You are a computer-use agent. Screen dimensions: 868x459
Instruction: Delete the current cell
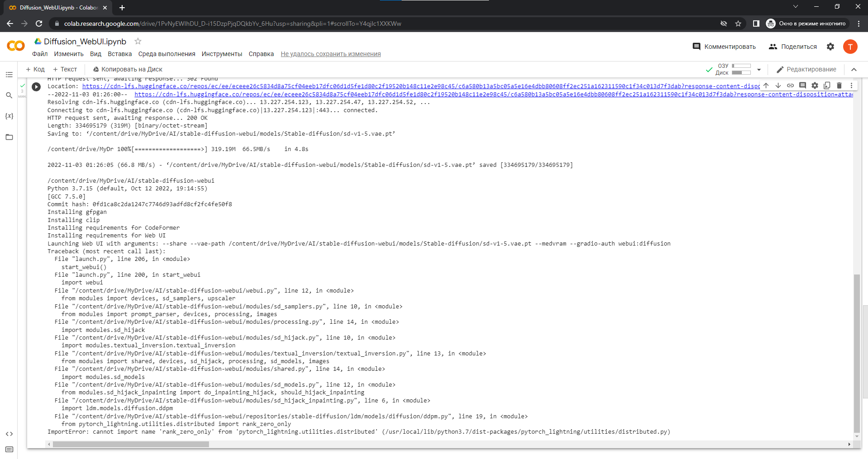pyautogui.click(x=839, y=85)
